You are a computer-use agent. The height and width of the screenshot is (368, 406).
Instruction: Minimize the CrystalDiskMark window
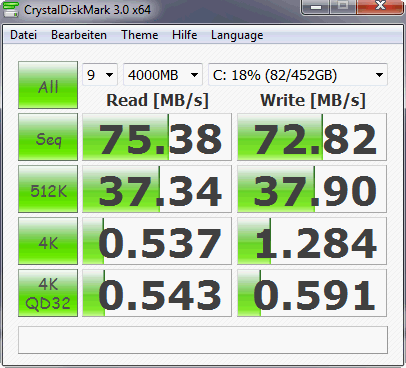[x=316, y=6]
